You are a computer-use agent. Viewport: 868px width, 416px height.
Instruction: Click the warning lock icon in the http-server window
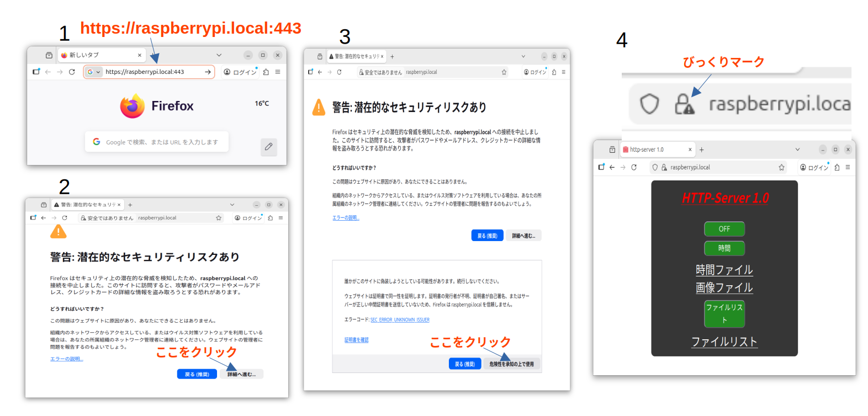coord(664,167)
